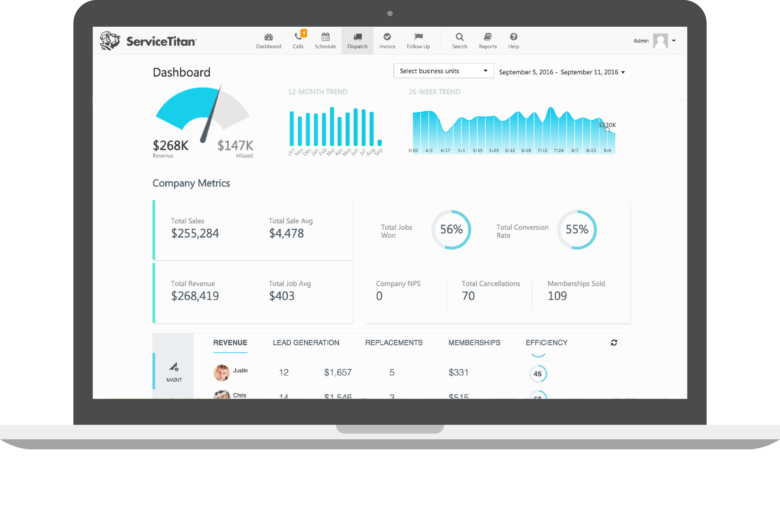The image size is (780, 532).
Task: Open the Invoice checkmark icon
Action: point(387,37)
